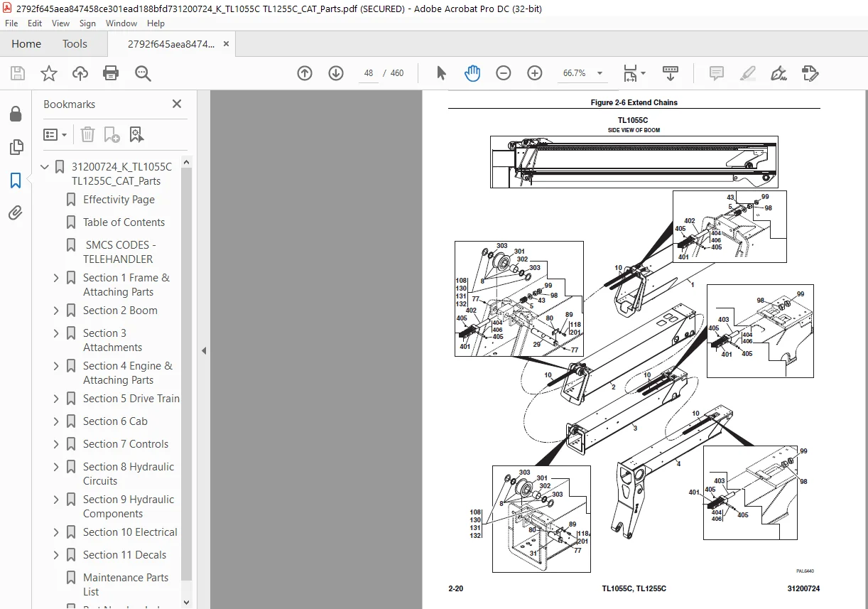The image size is (868, 609).
Task: Select the 2792f645aea8474... document tab
Action: point(170,44)
